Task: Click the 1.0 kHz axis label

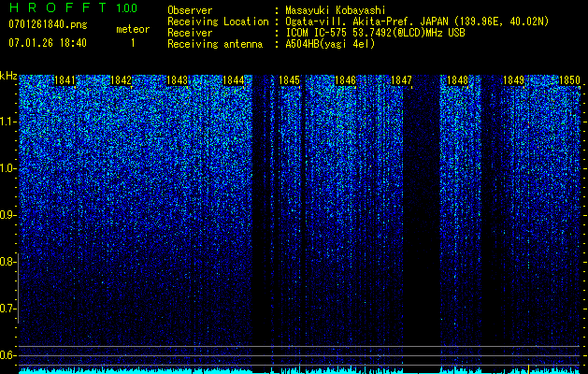Action: pos(7,168)
